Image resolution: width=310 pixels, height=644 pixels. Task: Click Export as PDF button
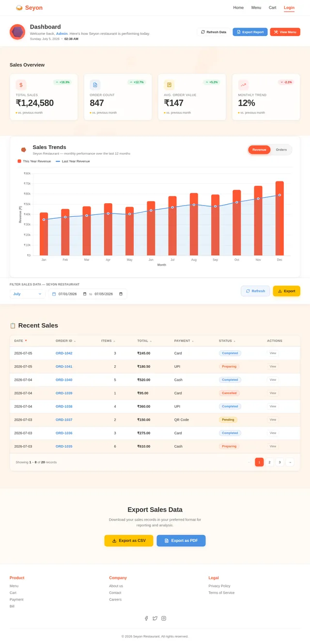(181, 540)
